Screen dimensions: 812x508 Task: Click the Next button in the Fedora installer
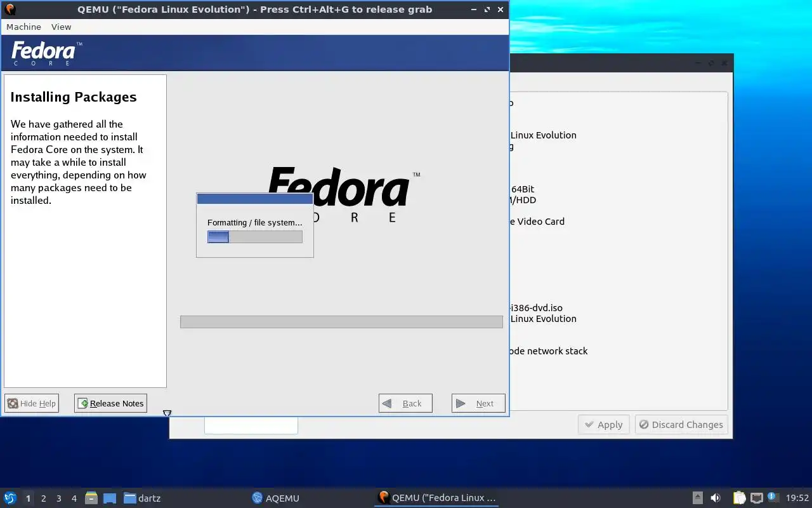point(478,403)
